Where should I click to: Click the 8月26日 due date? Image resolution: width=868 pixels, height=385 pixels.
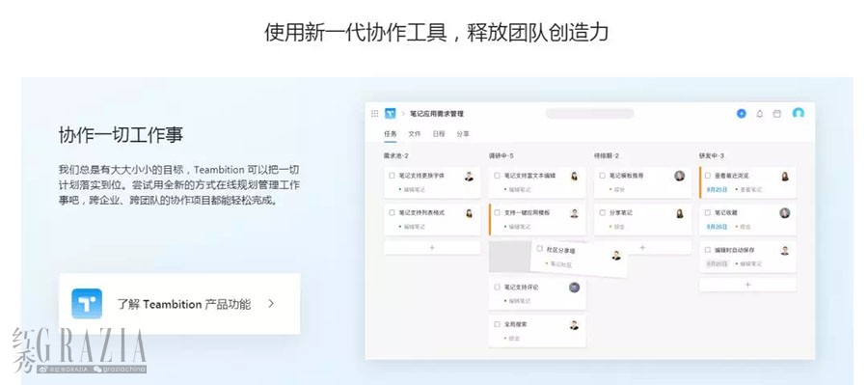point(717,227)
